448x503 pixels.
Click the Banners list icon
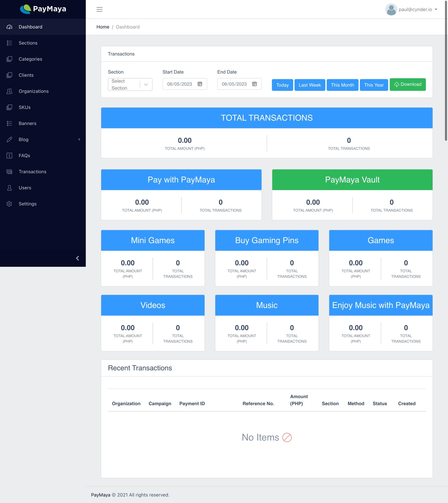click(x=9, y=123)
